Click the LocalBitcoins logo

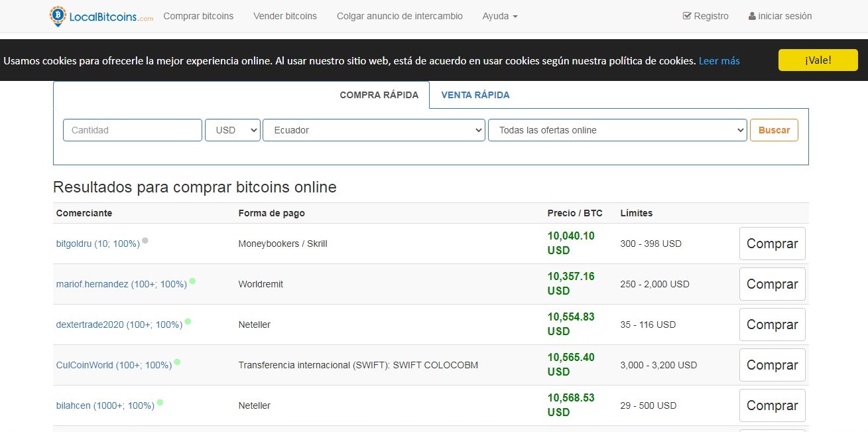pyautogui.click(x=99, y=15)
